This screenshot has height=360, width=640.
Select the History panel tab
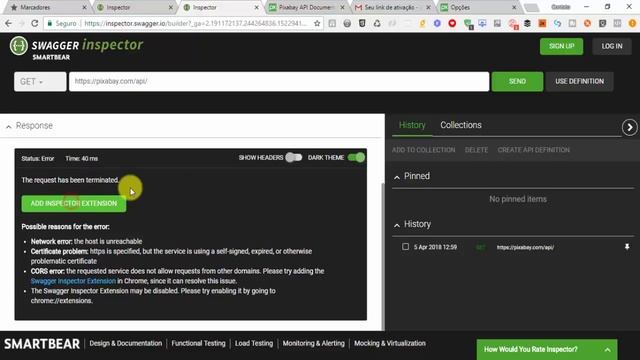[x=412, y=125]
